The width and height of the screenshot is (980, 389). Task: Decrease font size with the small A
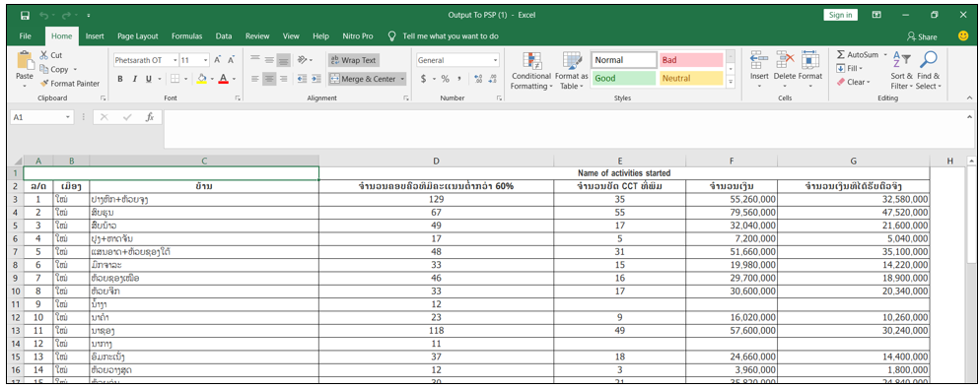coord(231,60)
